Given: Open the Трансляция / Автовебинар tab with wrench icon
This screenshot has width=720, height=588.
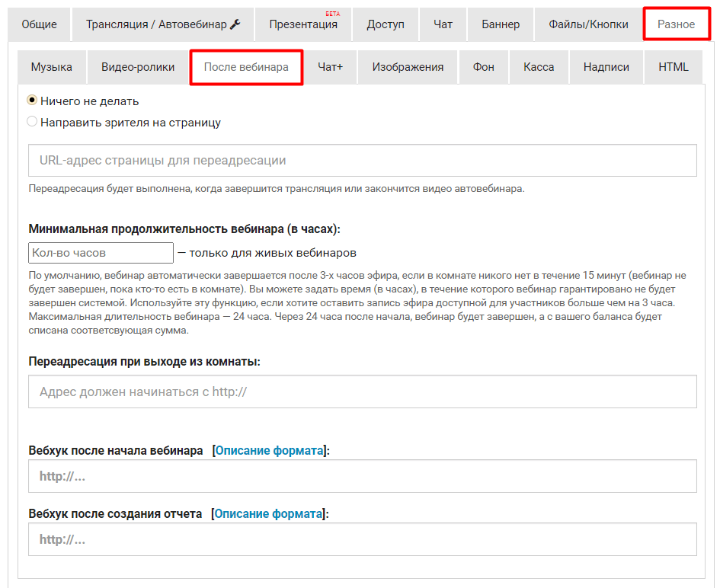Looking at the screenshot, I should tap(162, 24).
